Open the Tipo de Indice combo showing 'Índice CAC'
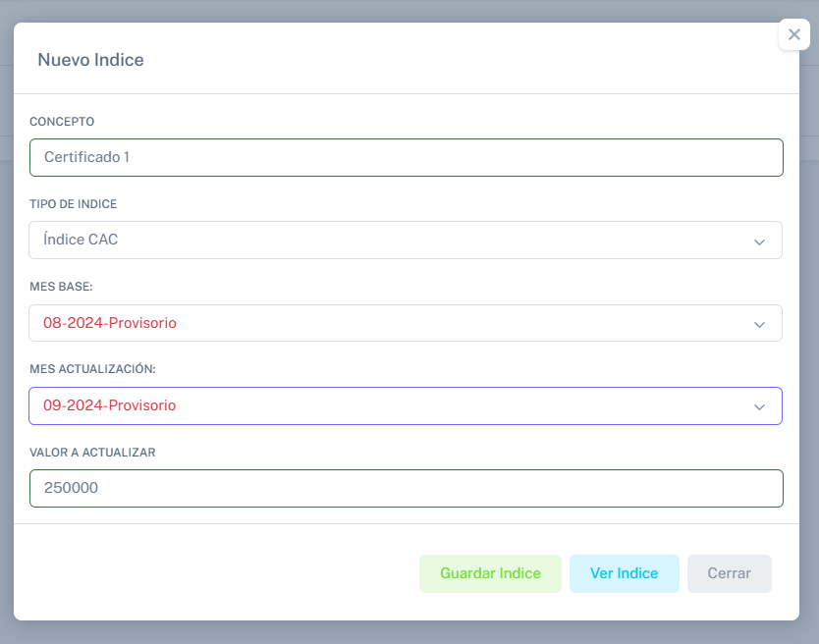The height and width of the screenshot is (644, 819). (393, 240)
